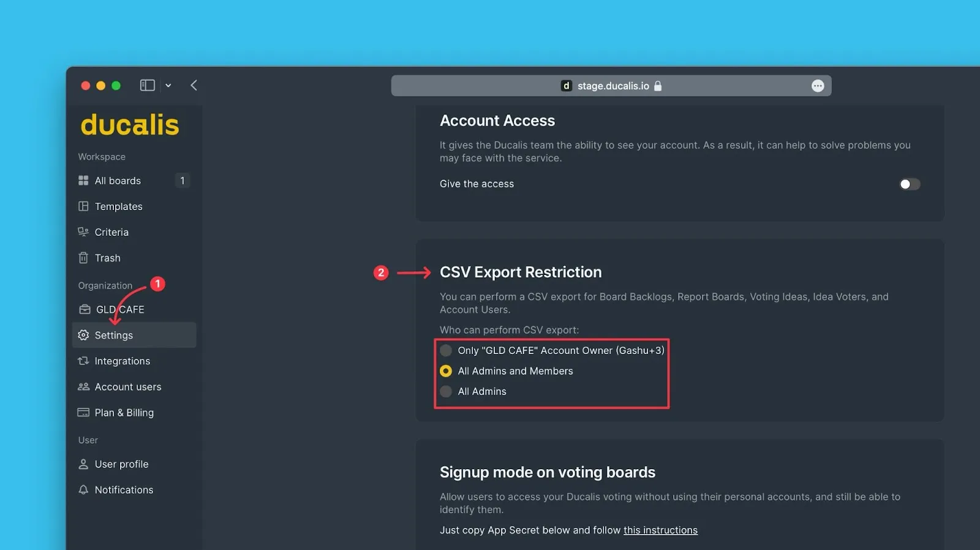
Task: Enable the Give the access toggle
Action: coord(909,184)
